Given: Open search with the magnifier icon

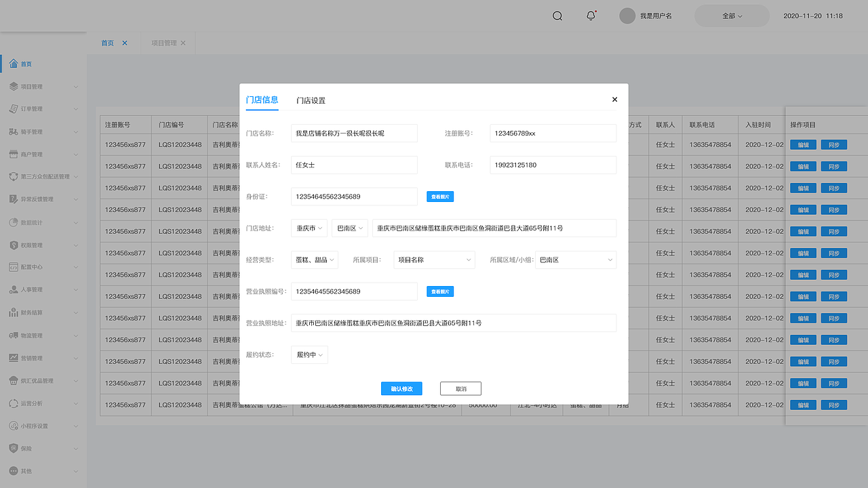Looking at the screenshot, I should point(557,16).
